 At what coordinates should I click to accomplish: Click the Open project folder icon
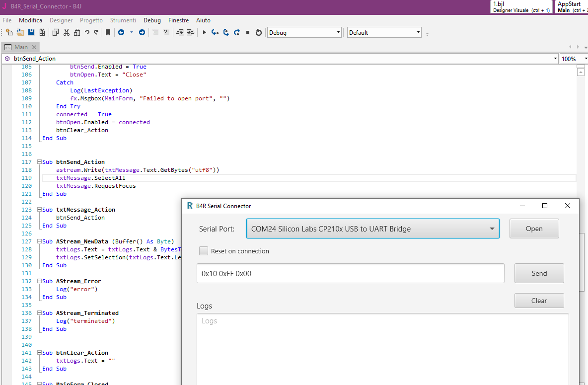[x=20, y=33]
